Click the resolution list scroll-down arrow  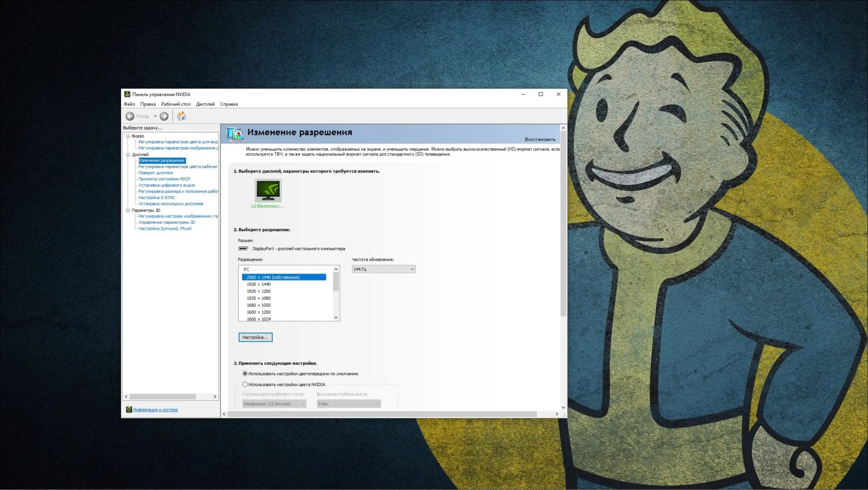(336, 318)
